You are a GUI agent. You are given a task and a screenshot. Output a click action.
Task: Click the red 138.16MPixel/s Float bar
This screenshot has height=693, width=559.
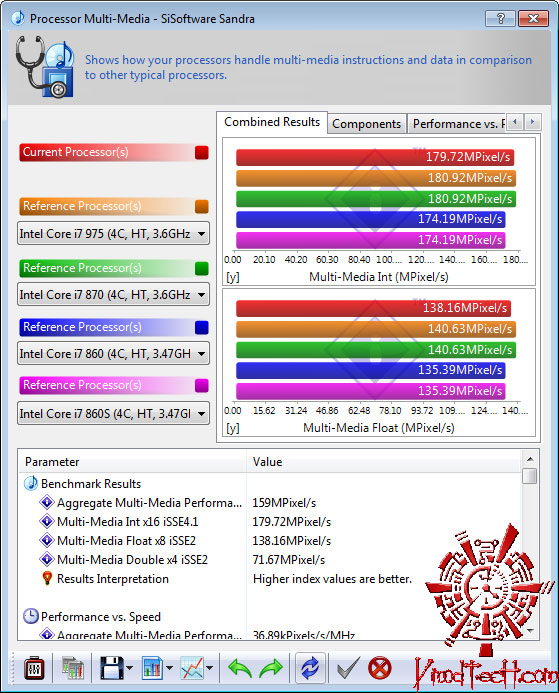373,308
